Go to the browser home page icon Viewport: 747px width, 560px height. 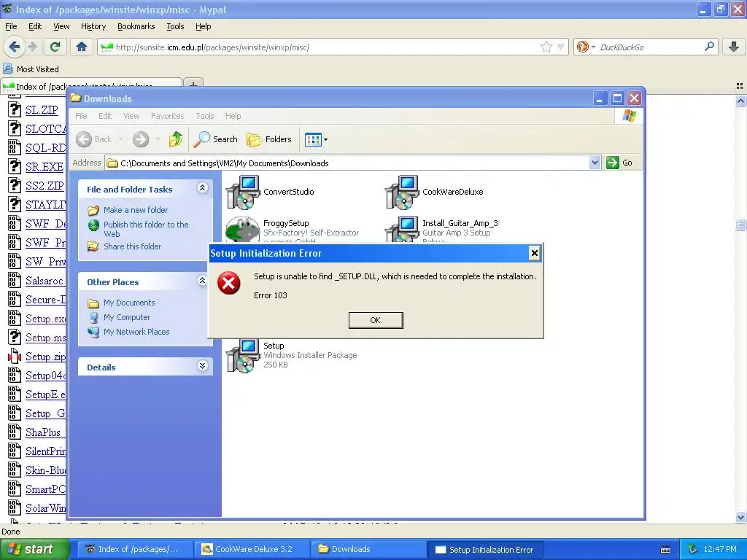(82, 47)
